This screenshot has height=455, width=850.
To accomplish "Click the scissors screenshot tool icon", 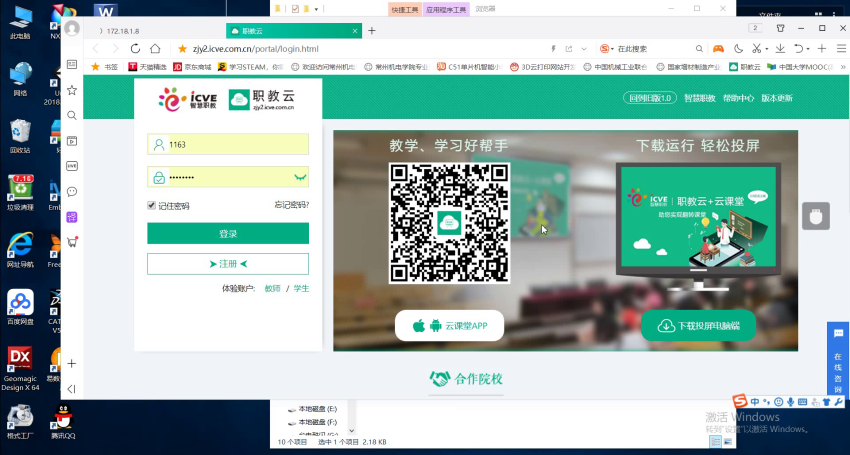I will (757, 48).
